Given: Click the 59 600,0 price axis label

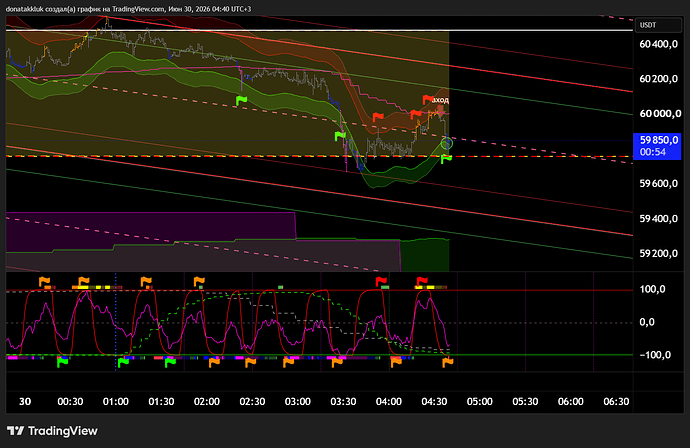Looking at the screenshot, I should pos(658,184).
